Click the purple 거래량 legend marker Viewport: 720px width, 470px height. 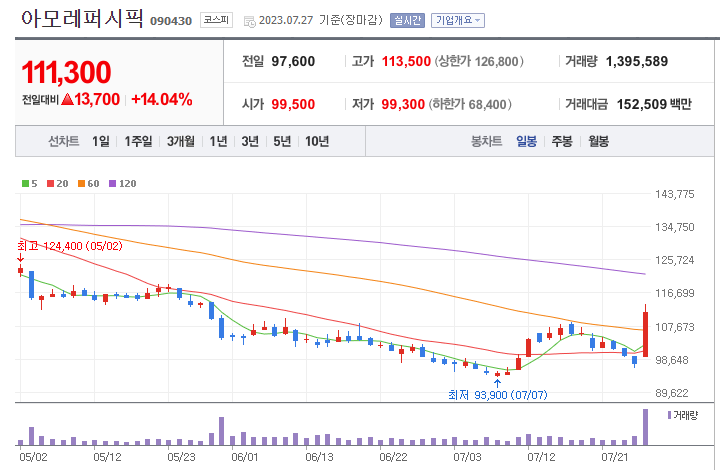click(669, 415)
